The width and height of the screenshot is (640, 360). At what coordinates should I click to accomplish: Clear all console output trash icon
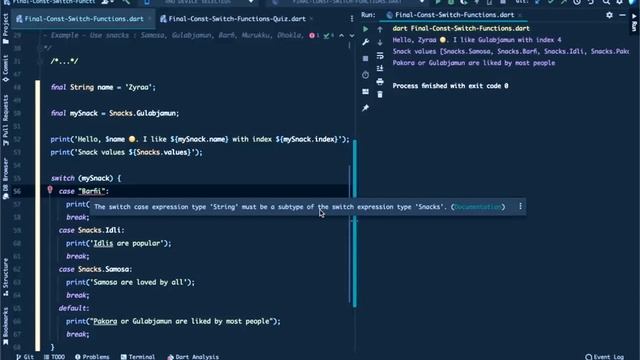[380, 95]
